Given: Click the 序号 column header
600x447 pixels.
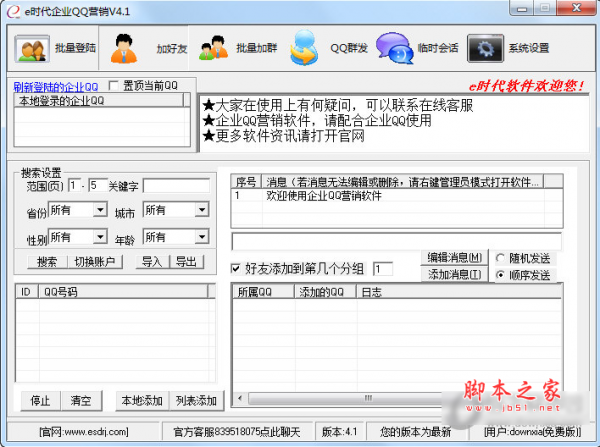Looking at the screenshot, I should pyautogui.click(x=246, y=182).
